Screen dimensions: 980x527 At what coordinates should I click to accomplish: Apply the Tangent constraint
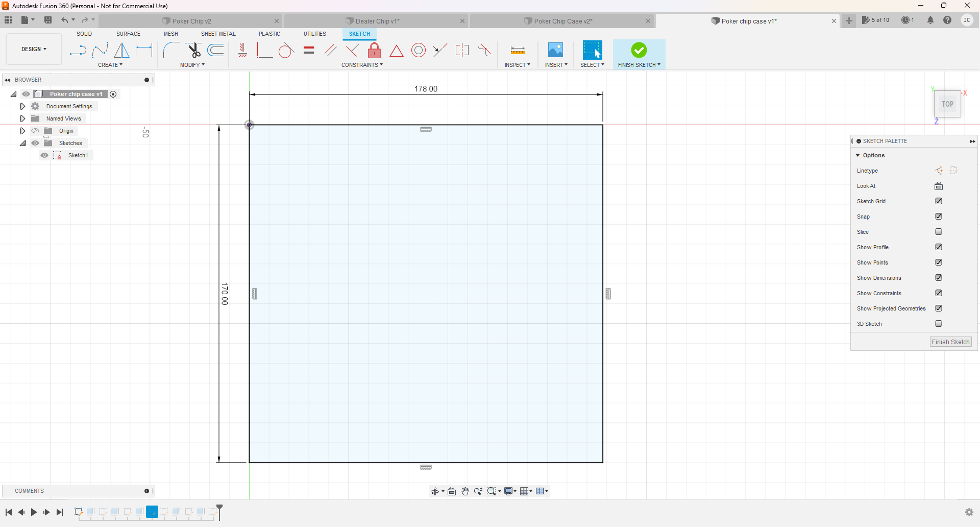pos(286,50)
